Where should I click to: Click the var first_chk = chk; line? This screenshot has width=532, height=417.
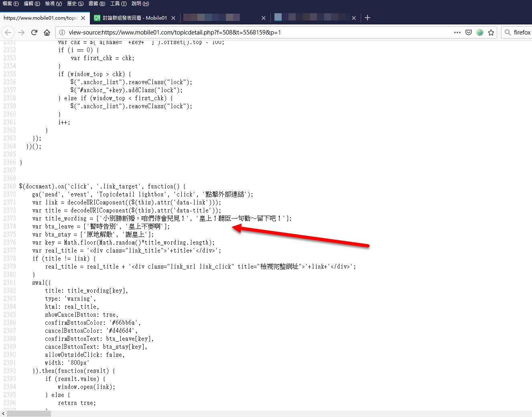tap(102, 58)
